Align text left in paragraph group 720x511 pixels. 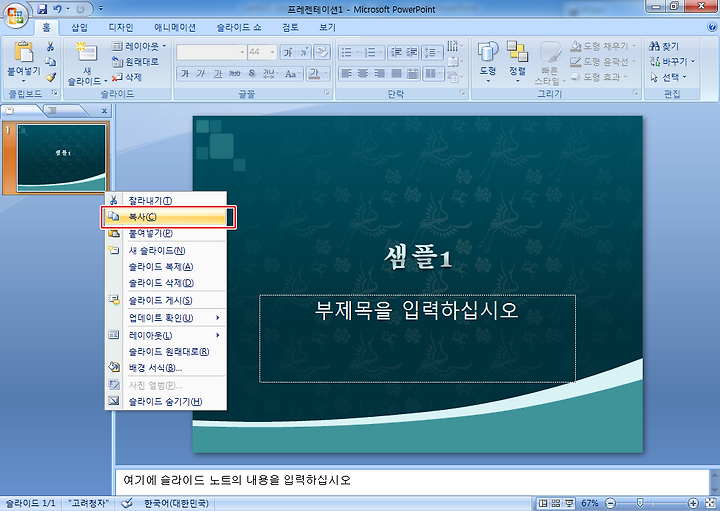click(346, 73)
